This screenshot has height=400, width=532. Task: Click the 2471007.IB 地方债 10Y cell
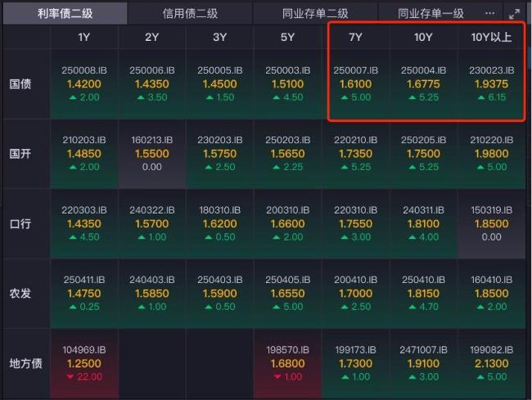click(423, 362)
